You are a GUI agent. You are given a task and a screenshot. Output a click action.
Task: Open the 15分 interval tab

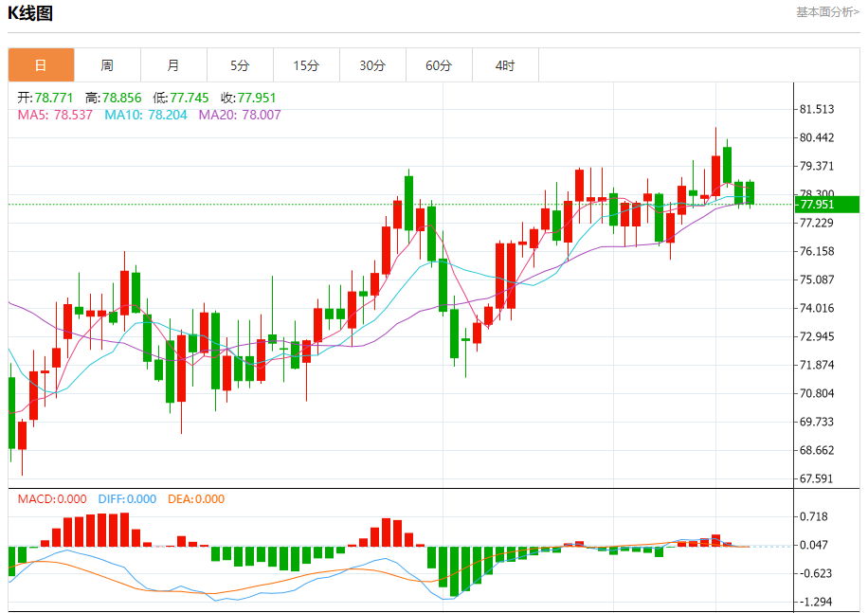pyautogui.click(x=307, y=65)
